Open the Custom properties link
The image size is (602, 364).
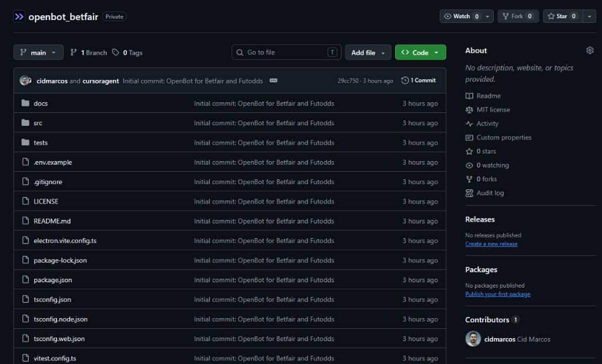point(504,138)
